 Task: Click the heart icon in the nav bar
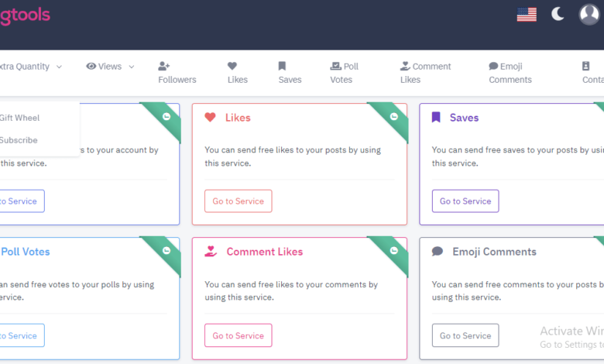click(x=232, y=66)
